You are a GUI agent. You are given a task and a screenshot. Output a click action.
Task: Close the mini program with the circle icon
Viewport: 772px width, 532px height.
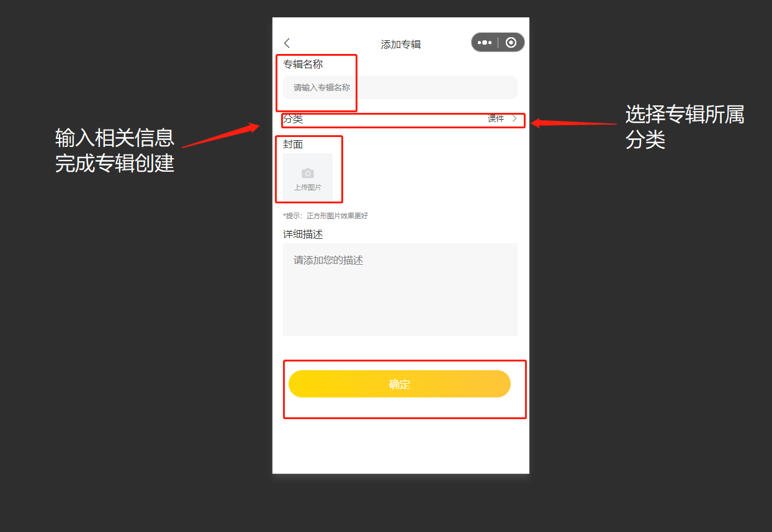point(511,43)
